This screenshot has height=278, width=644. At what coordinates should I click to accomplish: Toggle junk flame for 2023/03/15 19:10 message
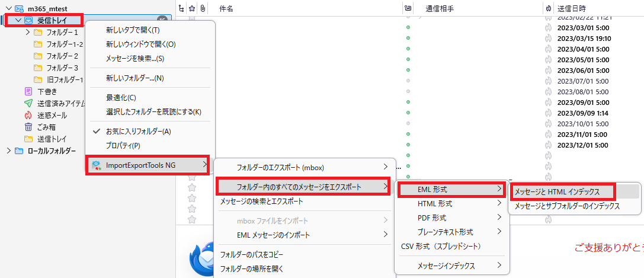pyautogui.click(x=548, y=39)
